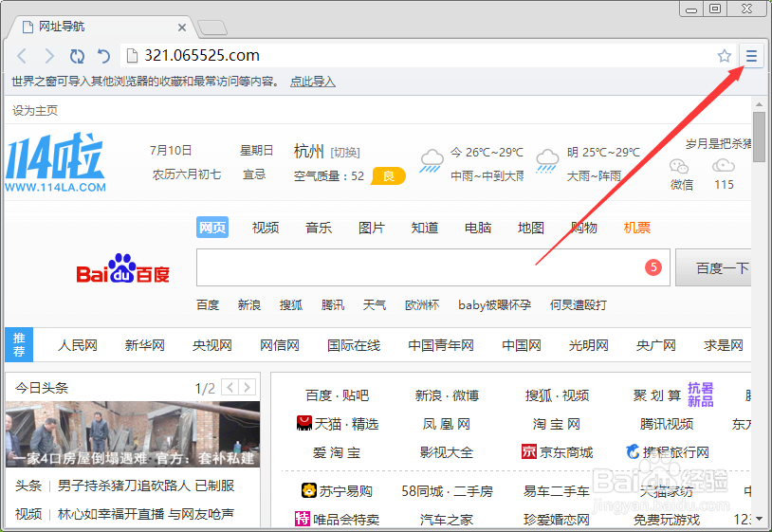Viewport: 772px width, 532px height.
Task: Go back with the back arrow
Action: (22, 56)
